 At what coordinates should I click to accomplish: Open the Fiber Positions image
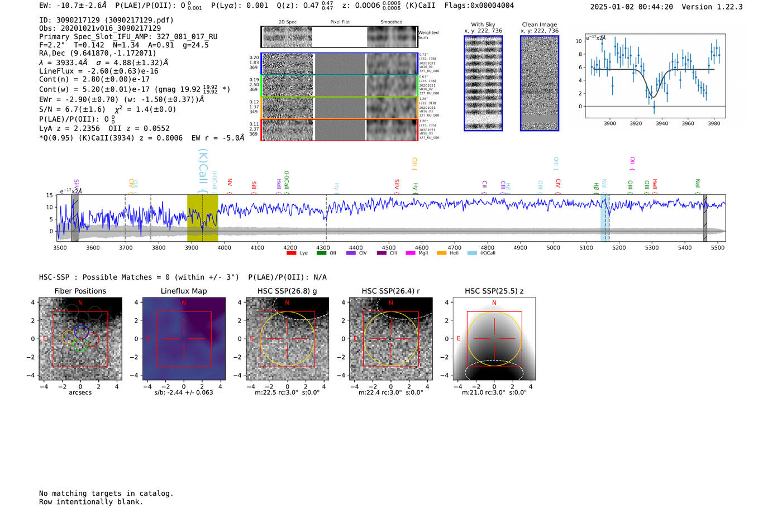[80, 339]
